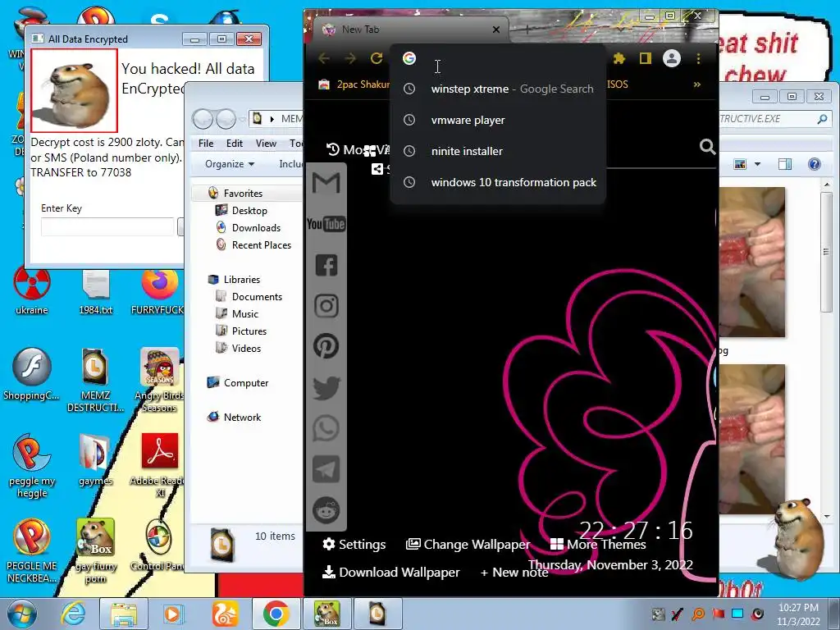
Task: Click Chrome forward arrow
Action: 350,58
